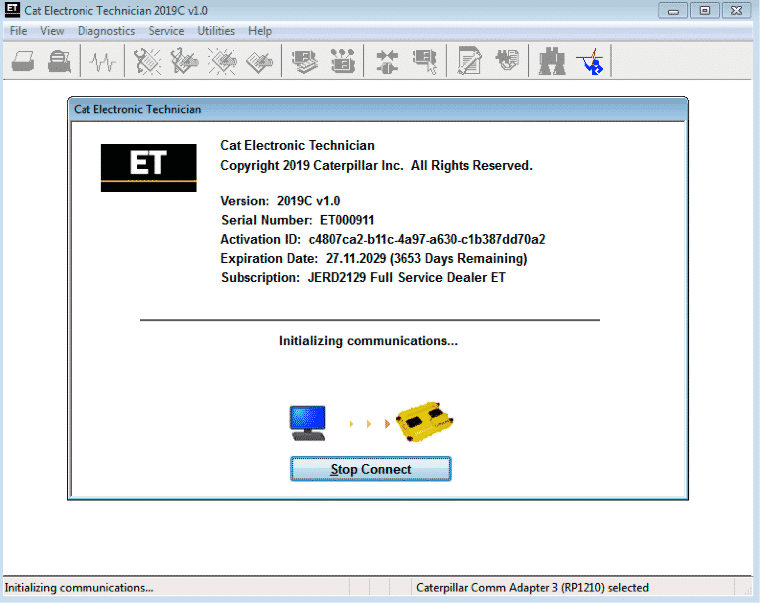Open Logged Event Codes icon

[259, 62]
